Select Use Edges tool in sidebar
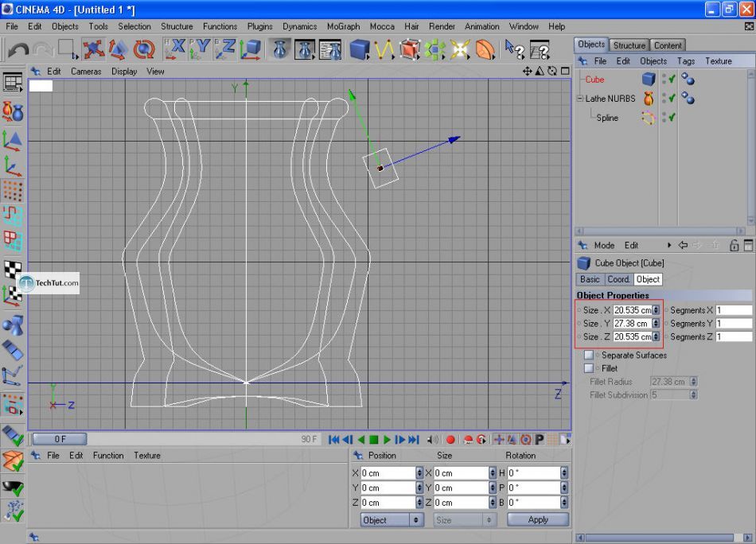The width and height of the screenshot is (756, 544). point(13,216)
